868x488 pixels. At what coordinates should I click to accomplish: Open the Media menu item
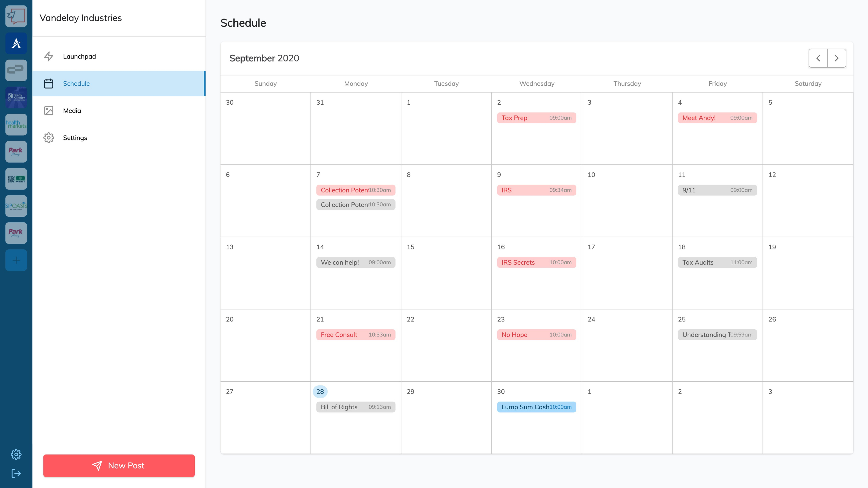(x=72, y=110)
